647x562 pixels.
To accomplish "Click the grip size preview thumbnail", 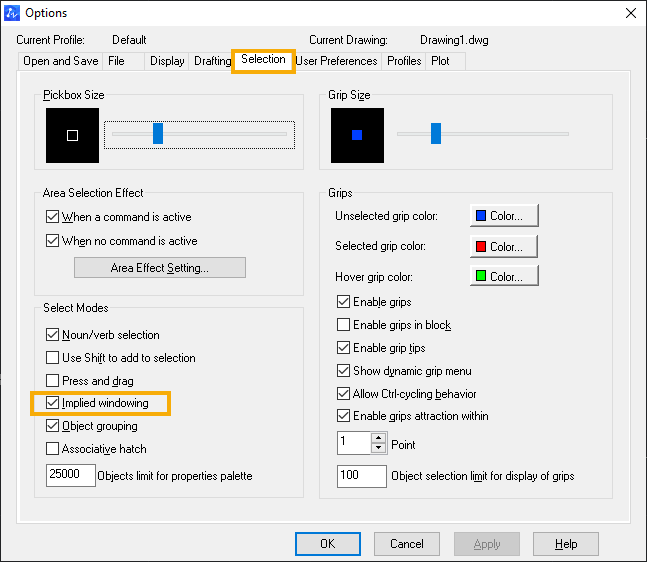I will tap(357, 135).
